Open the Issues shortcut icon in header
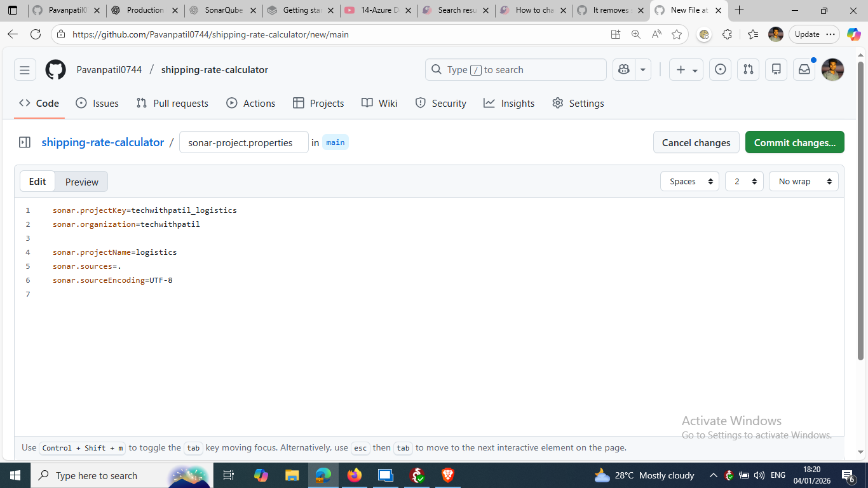 pyautogui.click(x=720, y=70)
